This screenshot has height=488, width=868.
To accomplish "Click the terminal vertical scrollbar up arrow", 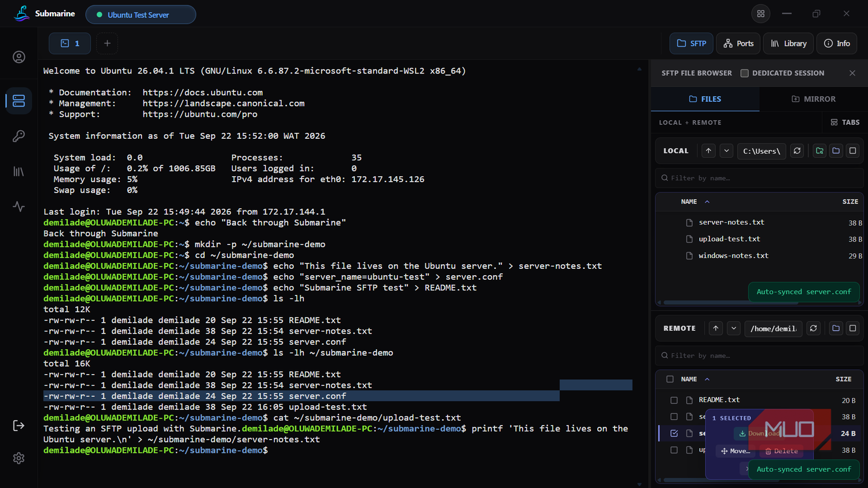I will tap(639, 69).
